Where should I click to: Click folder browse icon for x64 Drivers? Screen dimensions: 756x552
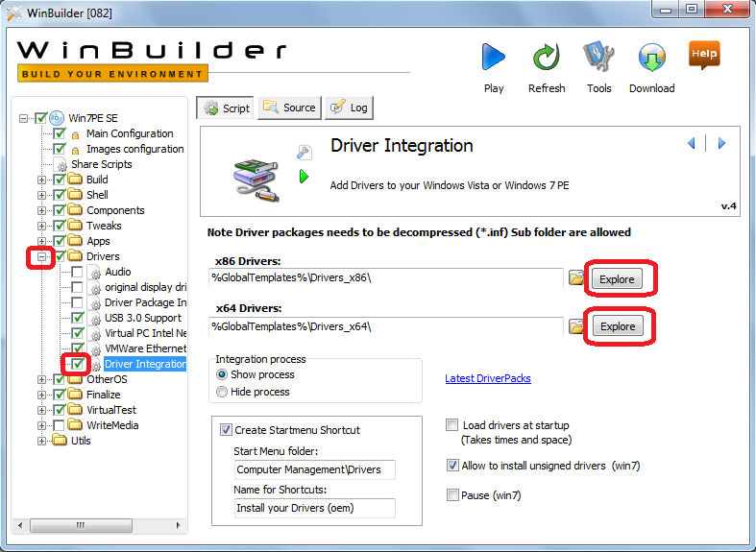click(575, 326)
